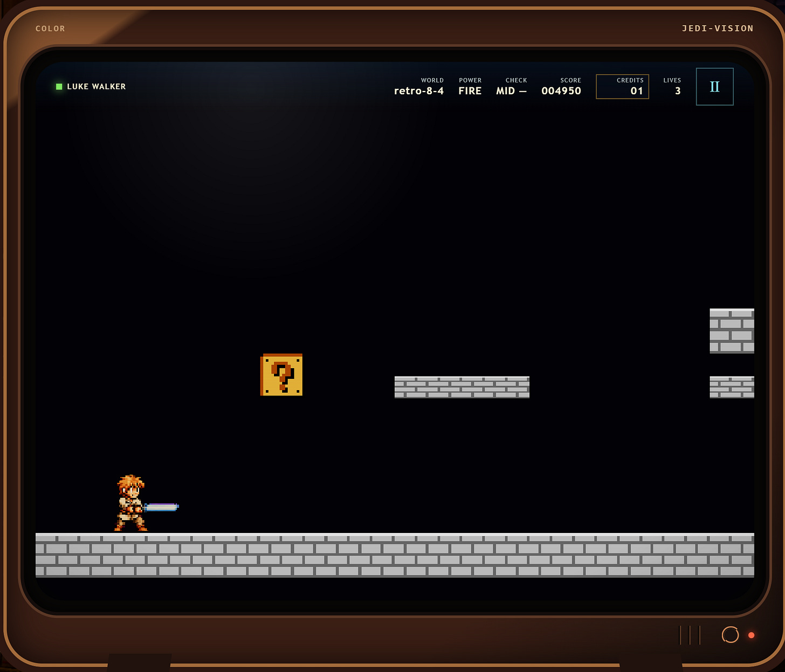The height and width of the screenshot is (672, 785).
Task: Click the green status indicator beside LUKE WALKER
Action: pyautogui.click(x=59, y=87)
